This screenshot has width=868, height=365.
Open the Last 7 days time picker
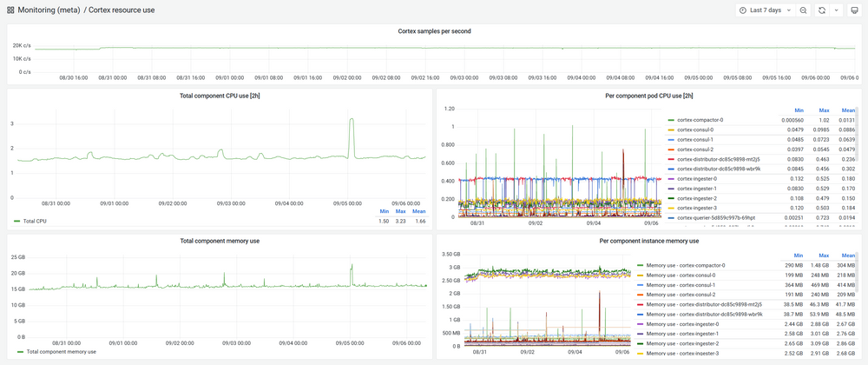(764, 10)
